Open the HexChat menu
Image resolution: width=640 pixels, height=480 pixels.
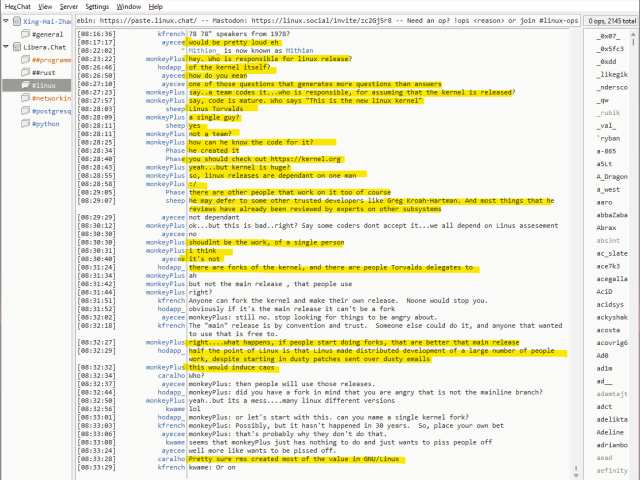(16, 6)
